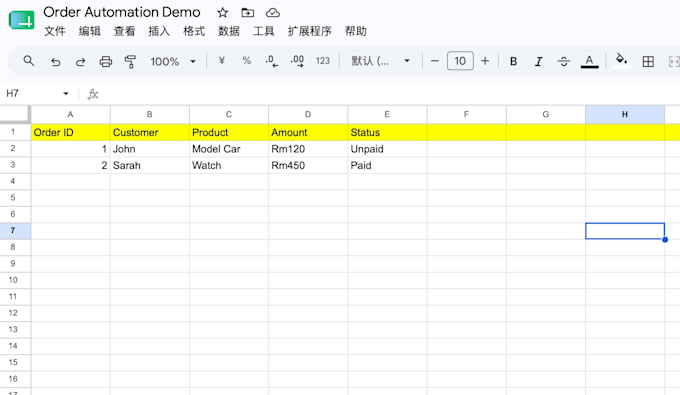
Task: Print the spreadsheet
Action: coord(105,62)
